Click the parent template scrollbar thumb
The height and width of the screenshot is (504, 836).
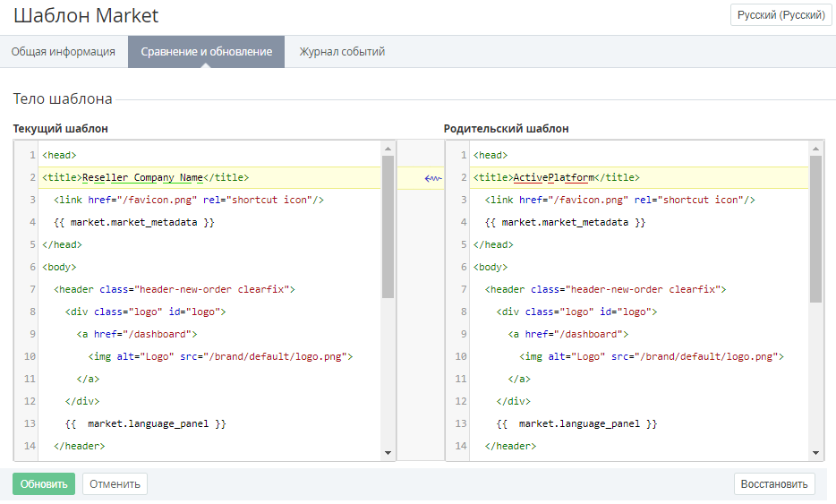(x=816, y=228)
